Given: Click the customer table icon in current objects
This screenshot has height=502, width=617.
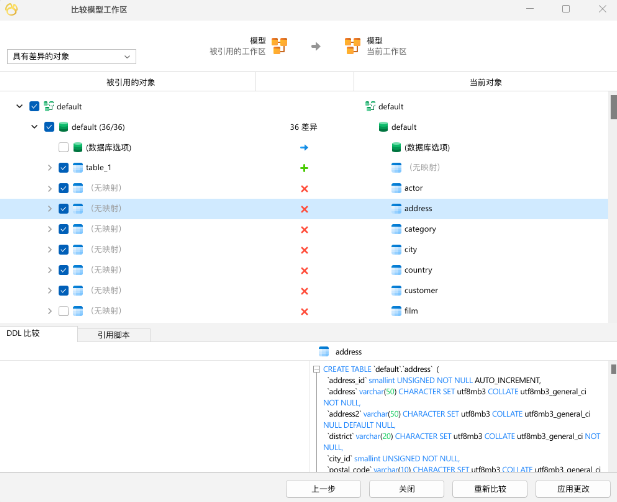Looking at the screenshot, I should (396, 290).
